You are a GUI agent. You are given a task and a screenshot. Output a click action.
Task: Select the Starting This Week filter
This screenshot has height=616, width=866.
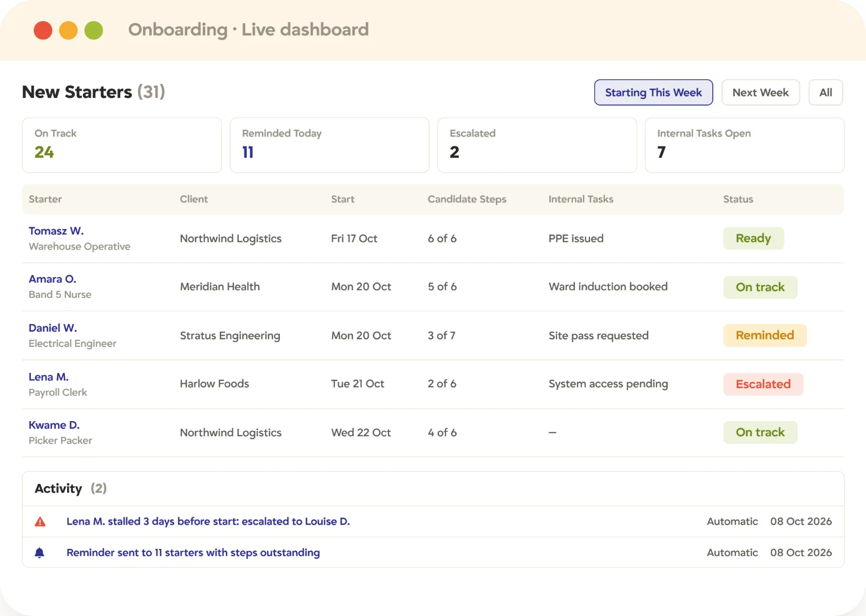click(x=653, y=93)
